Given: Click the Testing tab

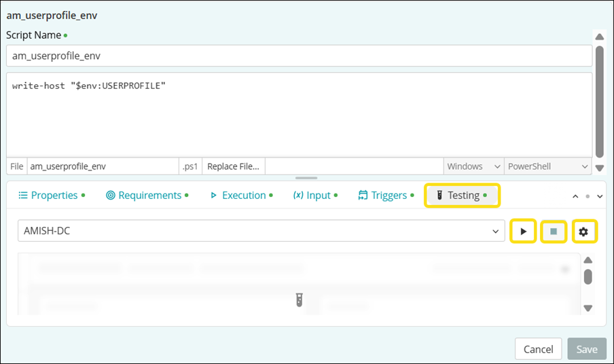Looking at the screenshot, I should [x=463, y=196].
